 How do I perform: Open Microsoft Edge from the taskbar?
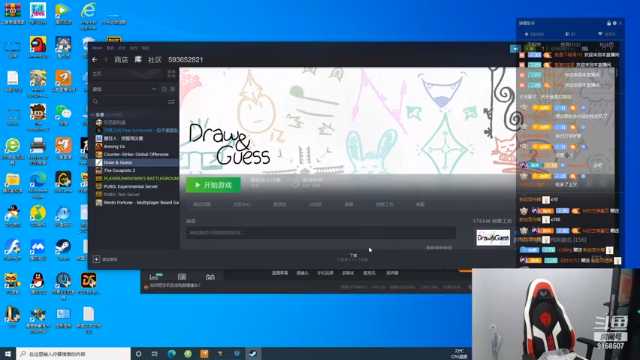coord(171,353)
